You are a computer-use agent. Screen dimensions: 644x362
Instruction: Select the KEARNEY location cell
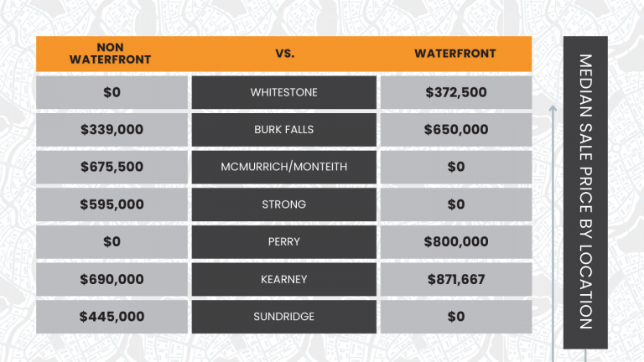pos(283,280)
